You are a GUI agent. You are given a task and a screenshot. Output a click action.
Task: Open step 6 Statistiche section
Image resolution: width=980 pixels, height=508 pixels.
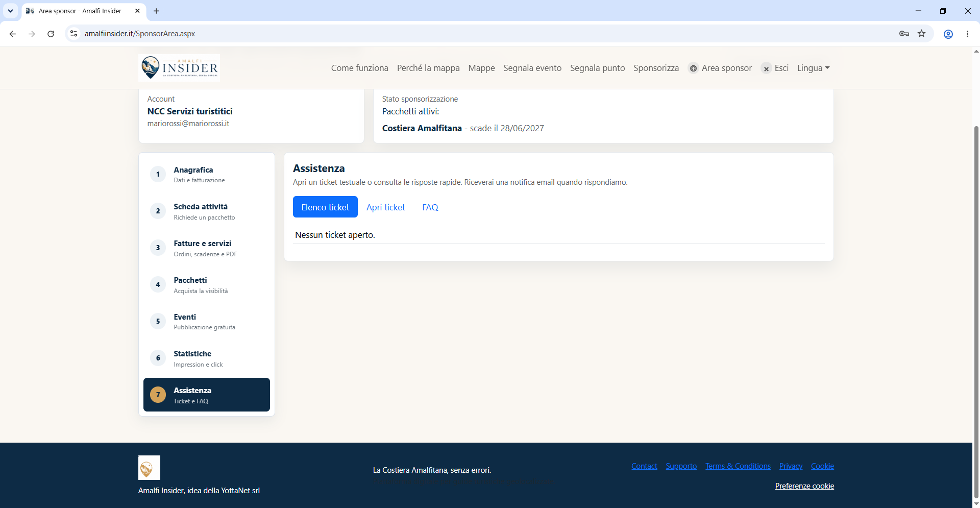tap(207, 358)
